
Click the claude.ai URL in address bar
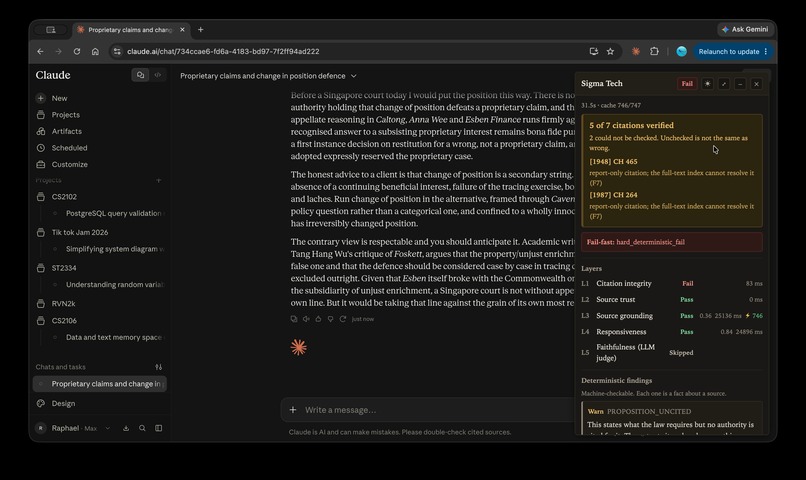click(x=223, y=51)
